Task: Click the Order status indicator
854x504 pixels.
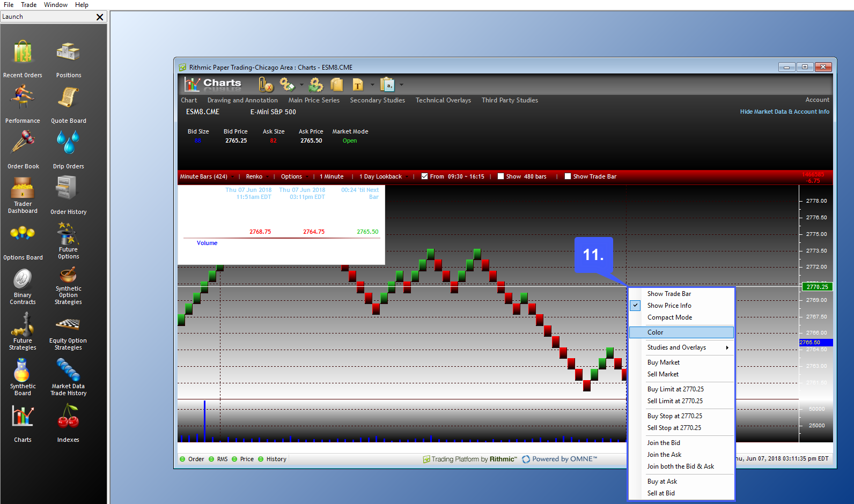Action: [192, 459]
